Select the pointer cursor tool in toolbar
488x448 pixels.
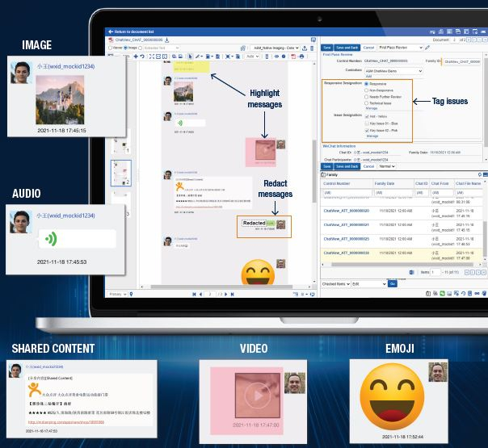tap(188, 57)
